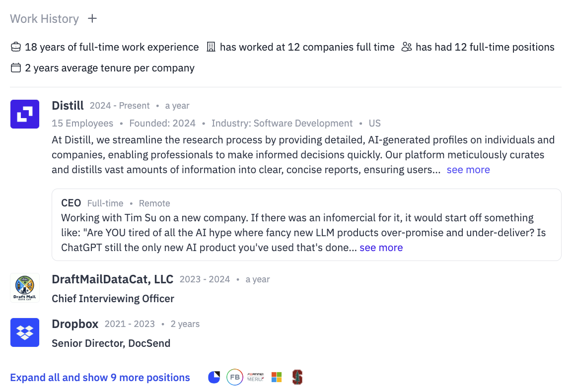
Task: Click the calendar average tenure icon
Action: coord(16,67)
